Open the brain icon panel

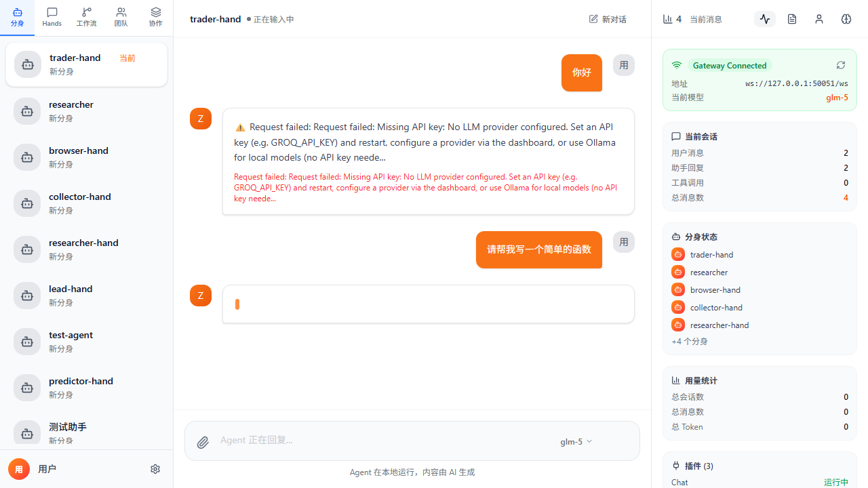coord(846,19)
